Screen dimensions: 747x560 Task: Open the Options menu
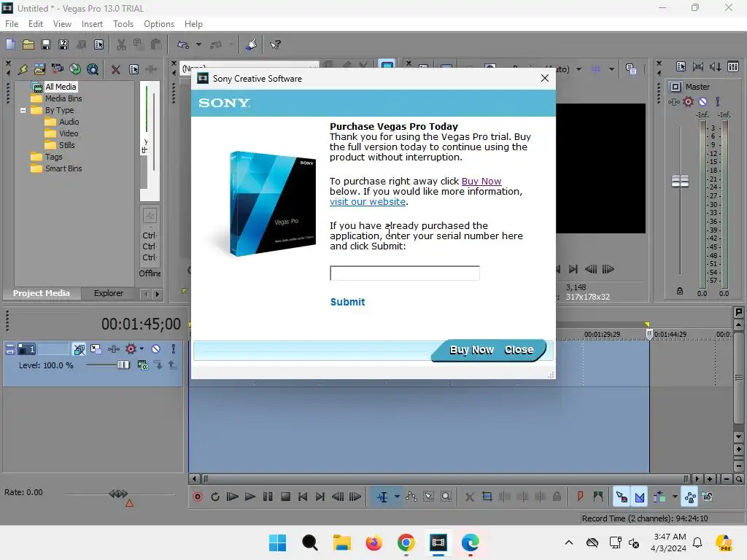click(x=159, y=24)
